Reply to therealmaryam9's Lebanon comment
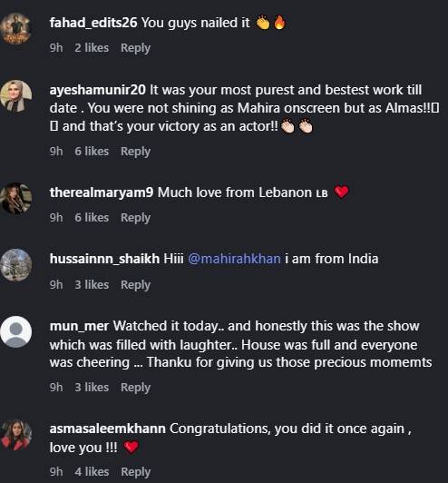Image resolution: width=448 pixels, height=483 pixels. coord(135,218)
